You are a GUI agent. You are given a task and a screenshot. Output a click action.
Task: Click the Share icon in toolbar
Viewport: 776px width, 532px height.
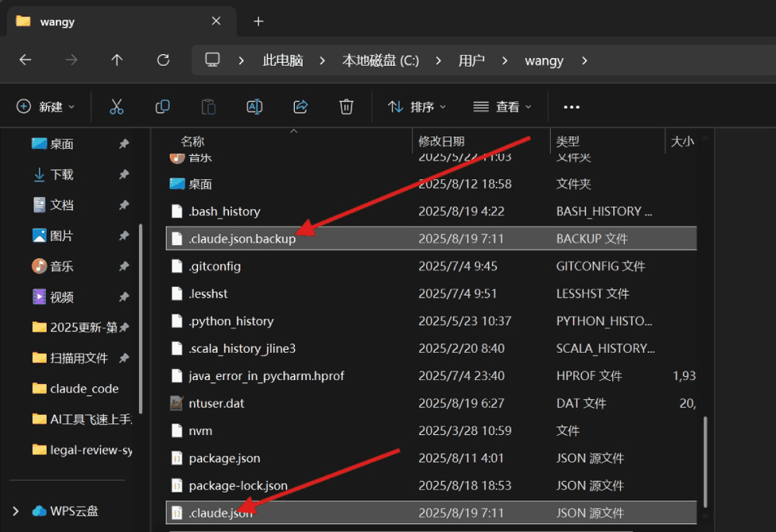(300, 107)
